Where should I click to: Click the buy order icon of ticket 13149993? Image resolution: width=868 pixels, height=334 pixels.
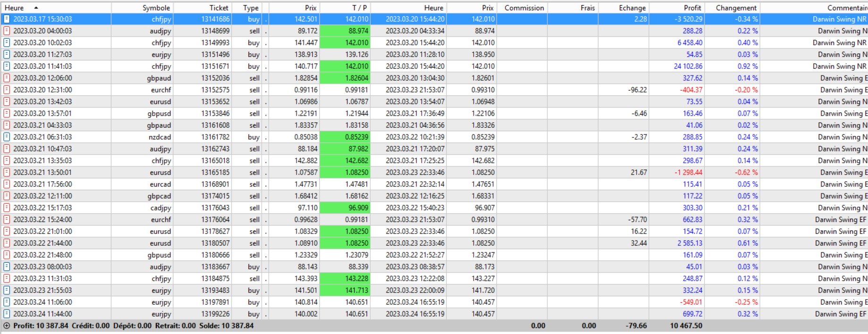[x=7, y=42]
